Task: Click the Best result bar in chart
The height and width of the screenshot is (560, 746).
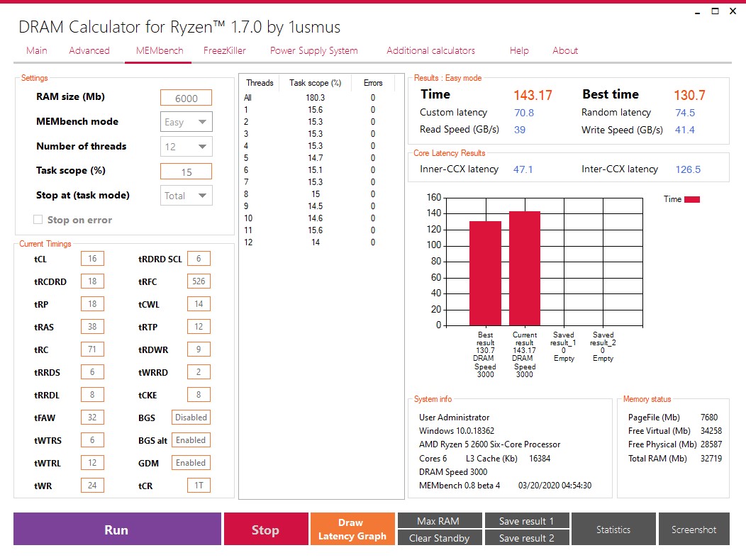Action: click(x=485, y=274)
